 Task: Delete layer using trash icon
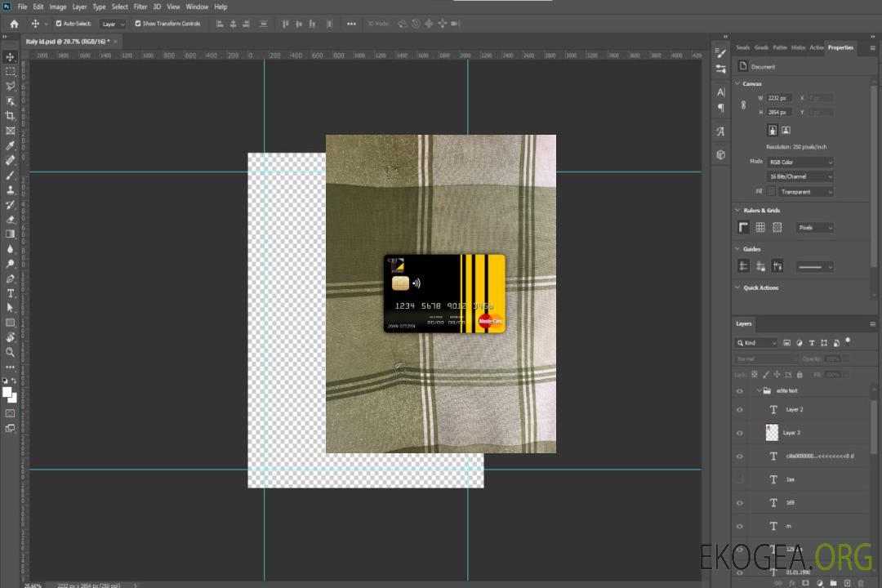coord(861,583)
